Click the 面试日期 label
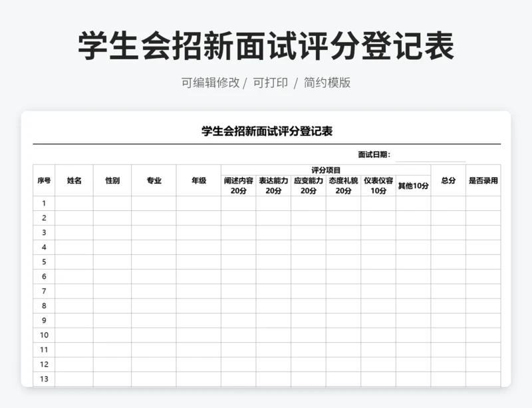The width and height of the screenshot is (532, 408). tap(374, 154)
